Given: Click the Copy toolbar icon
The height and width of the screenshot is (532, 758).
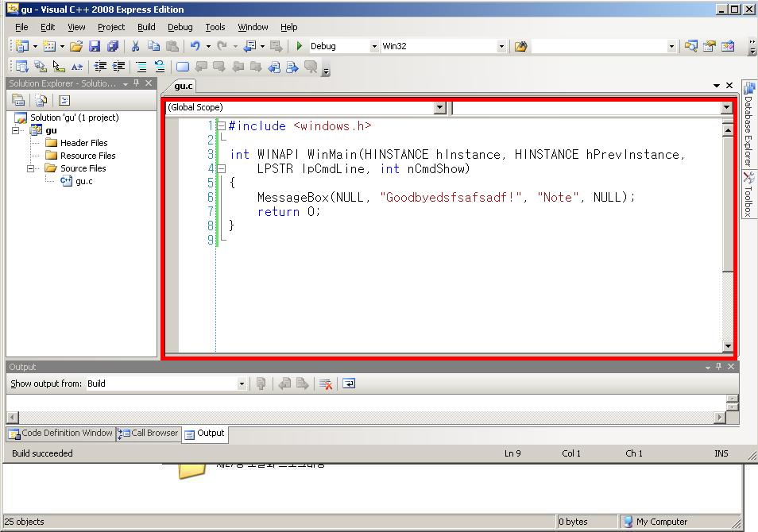Looking at the screenshot, I should coord(153,46).
